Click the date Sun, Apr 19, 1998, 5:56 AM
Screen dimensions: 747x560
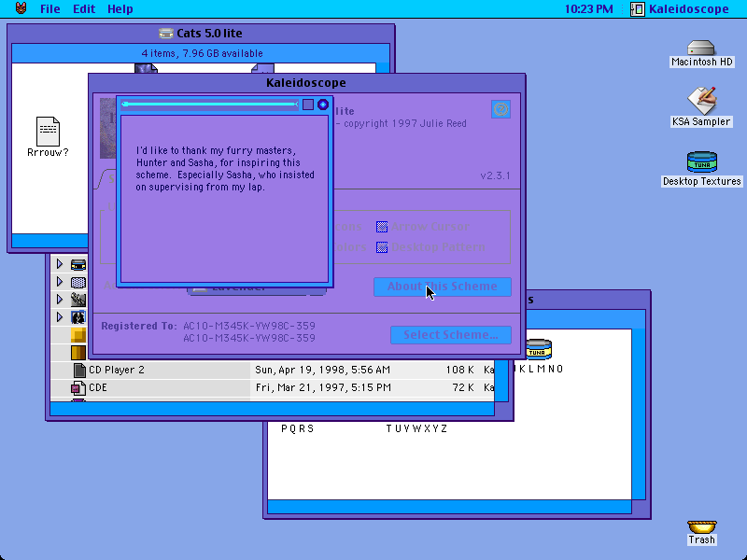click(x=322, y=370)
